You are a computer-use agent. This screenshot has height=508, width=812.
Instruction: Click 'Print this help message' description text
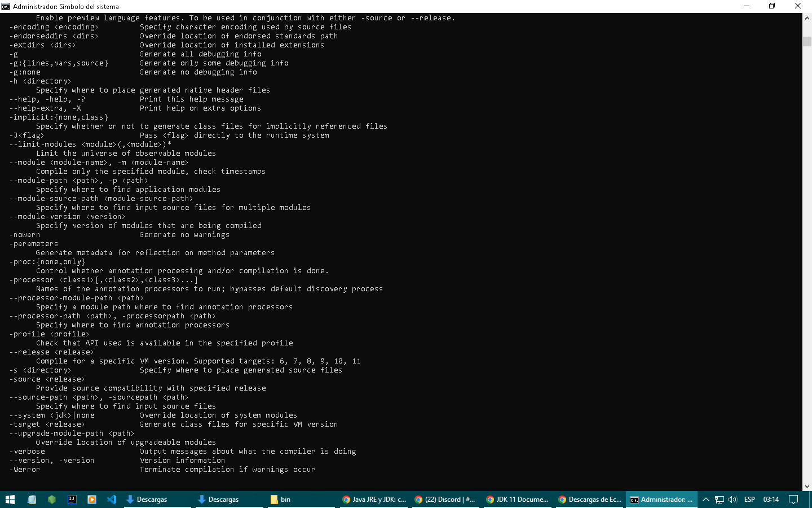coord(192,99)
